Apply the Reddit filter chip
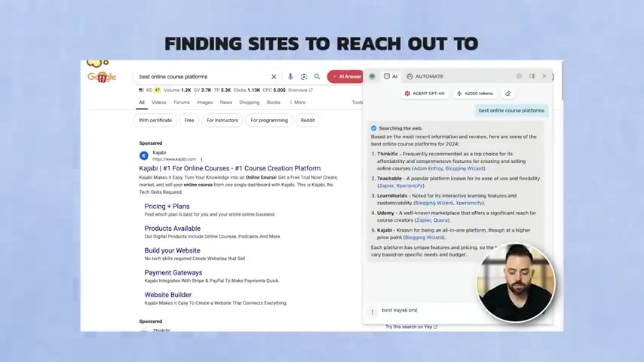Screen dimensions: 644x362 [x=308, y=121]
